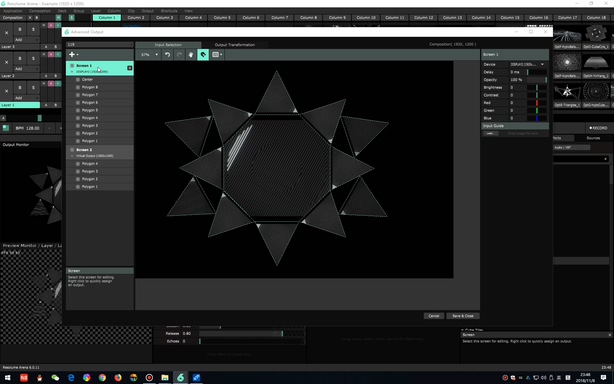Toggle the Center slice checkbox
Screen dimensions: 614x384
pos(78,79)
